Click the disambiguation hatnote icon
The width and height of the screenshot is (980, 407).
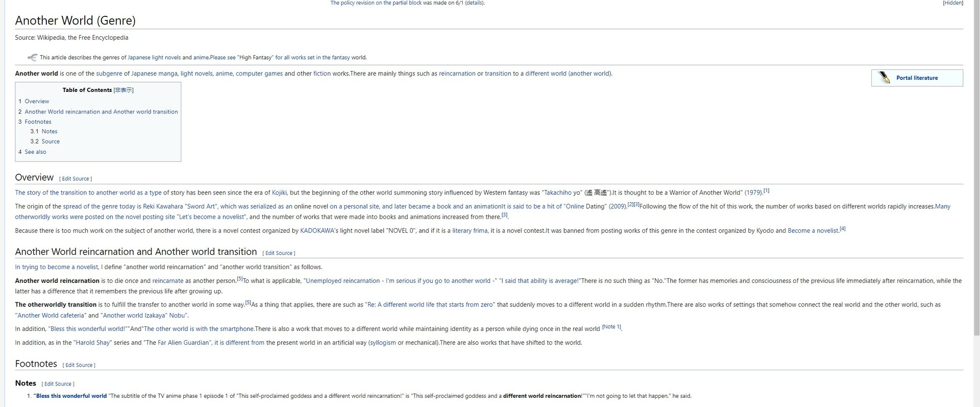click(32, 57)
